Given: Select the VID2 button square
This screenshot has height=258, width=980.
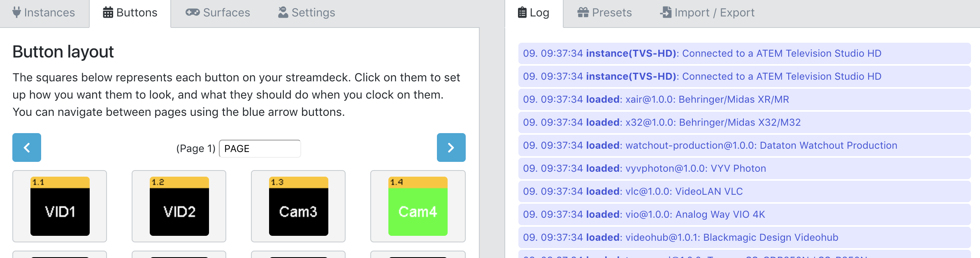Looking at the screenshot, I should [179, 206].
